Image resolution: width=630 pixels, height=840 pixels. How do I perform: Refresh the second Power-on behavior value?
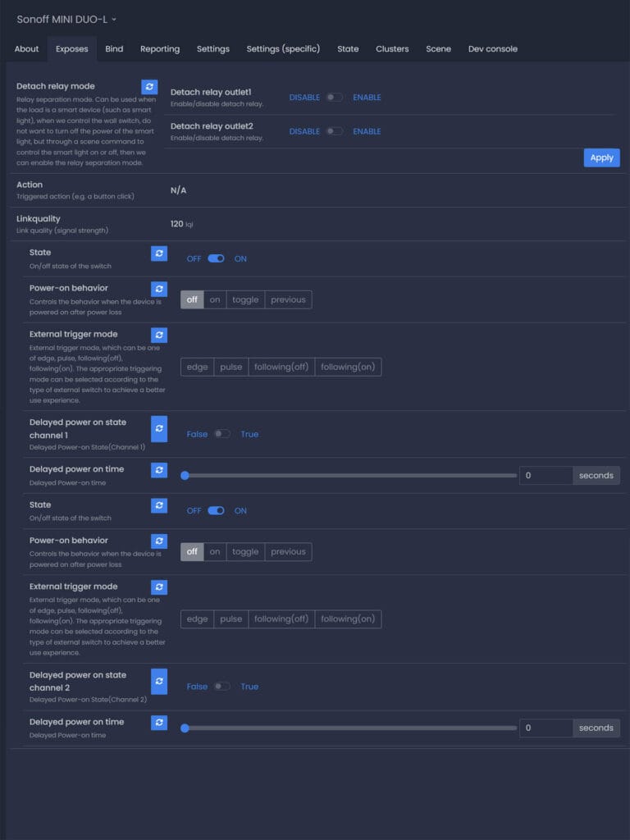159,541
